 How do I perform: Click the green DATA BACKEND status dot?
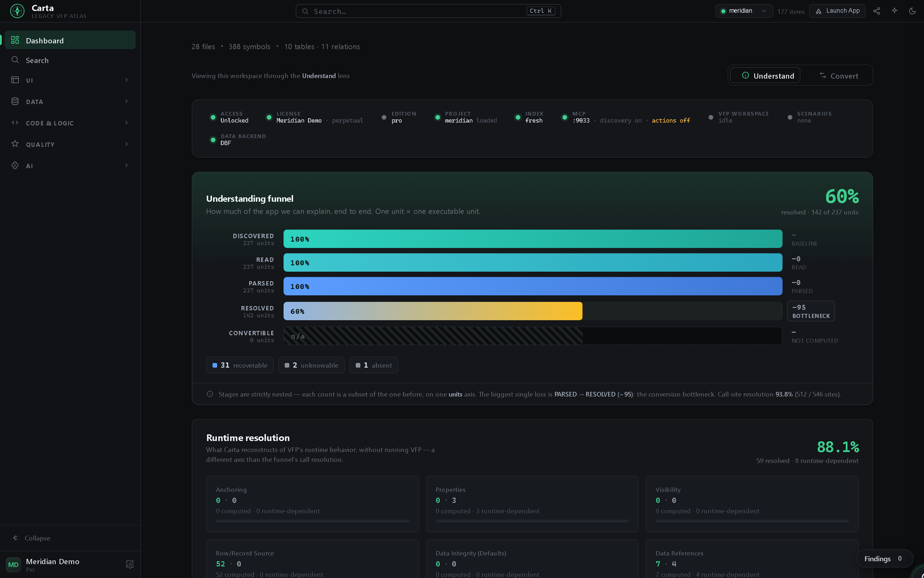click(x=213, y=140)
